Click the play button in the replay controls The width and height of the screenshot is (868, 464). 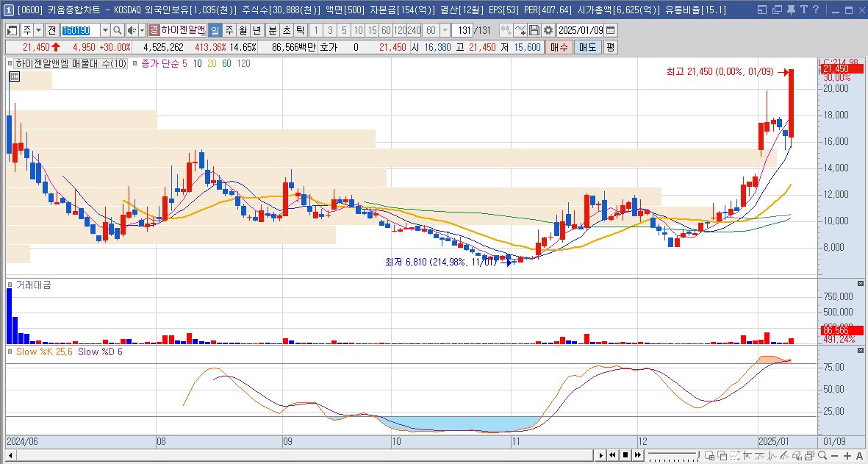pos(601,455)
